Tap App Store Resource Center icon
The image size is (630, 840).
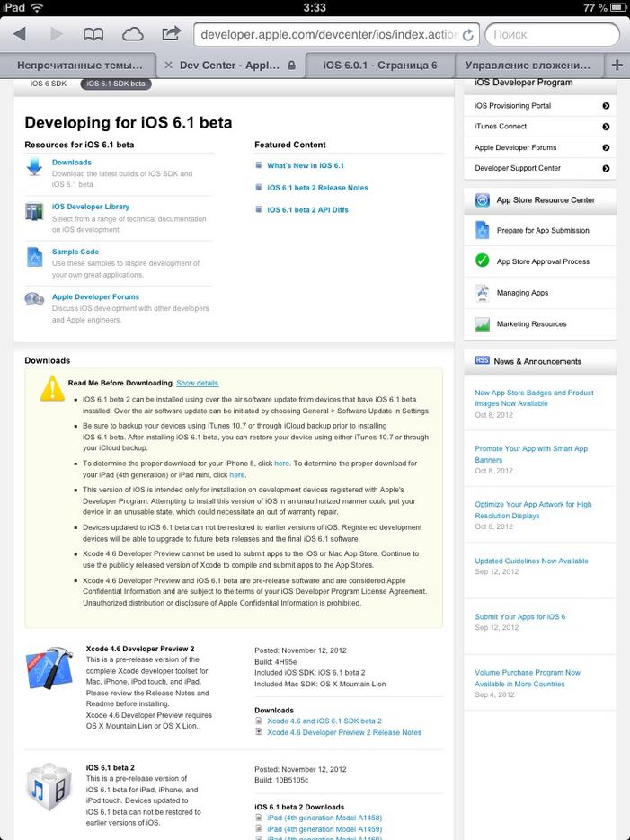(482, 199)
